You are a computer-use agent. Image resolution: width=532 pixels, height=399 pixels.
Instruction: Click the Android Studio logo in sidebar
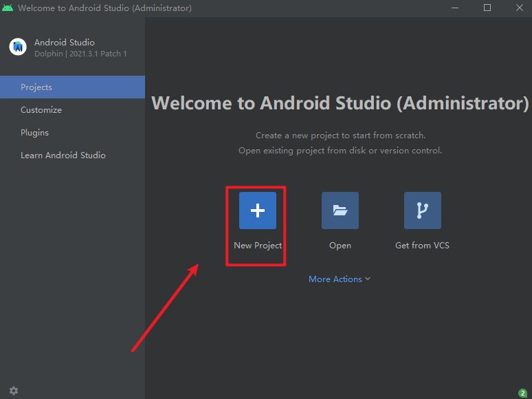click(17, 47)
